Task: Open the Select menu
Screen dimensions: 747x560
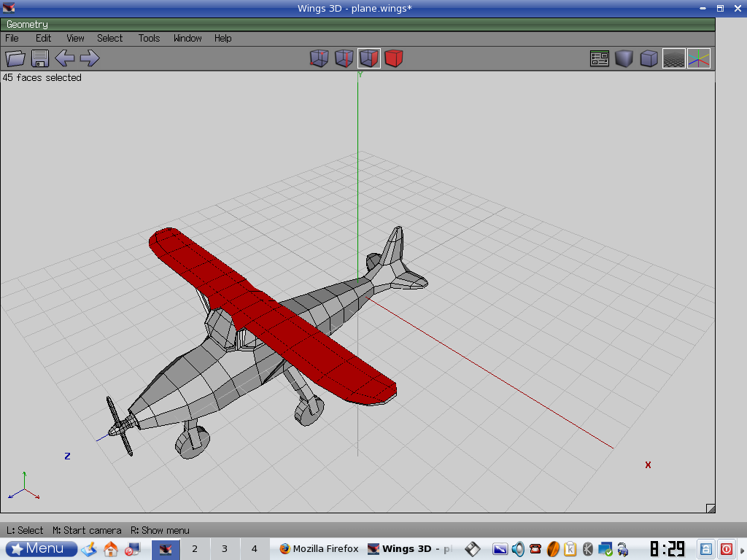Action: (x=110, y=38)
